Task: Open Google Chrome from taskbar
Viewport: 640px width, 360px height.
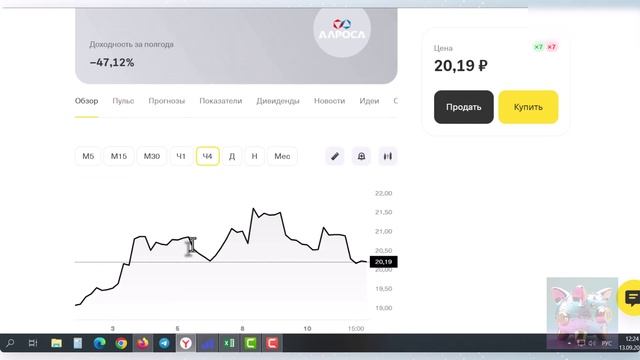Action: (x=121, y=343)
